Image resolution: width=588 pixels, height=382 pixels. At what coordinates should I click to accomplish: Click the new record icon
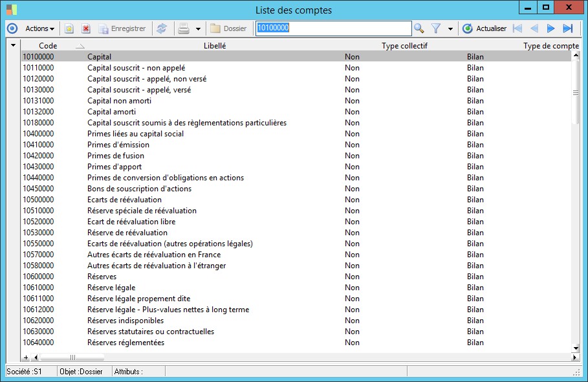tap(69, 28)
